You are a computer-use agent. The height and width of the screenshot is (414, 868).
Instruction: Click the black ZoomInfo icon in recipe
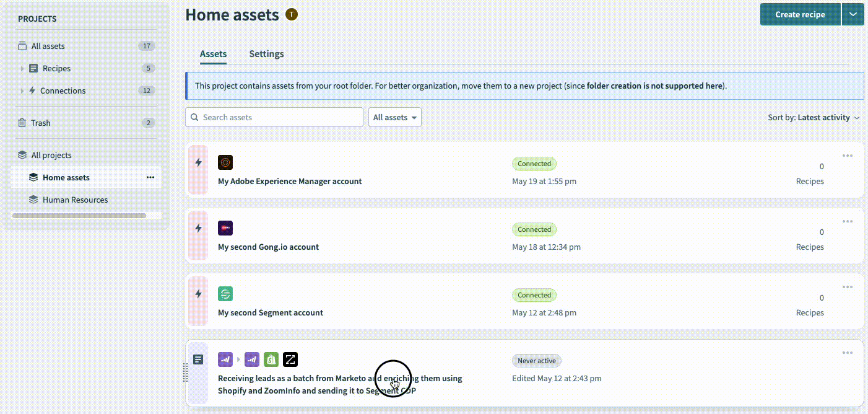pyautogui.click(x=290, y=359)
